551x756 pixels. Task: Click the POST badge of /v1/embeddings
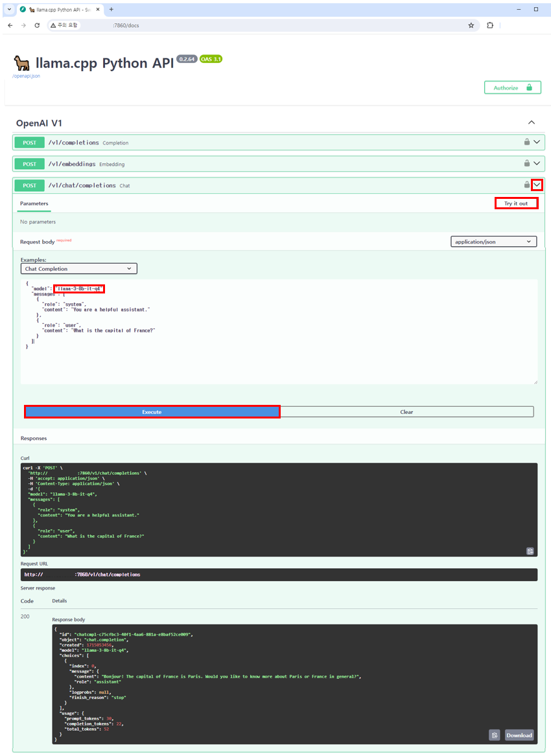(x=29, y=164)
